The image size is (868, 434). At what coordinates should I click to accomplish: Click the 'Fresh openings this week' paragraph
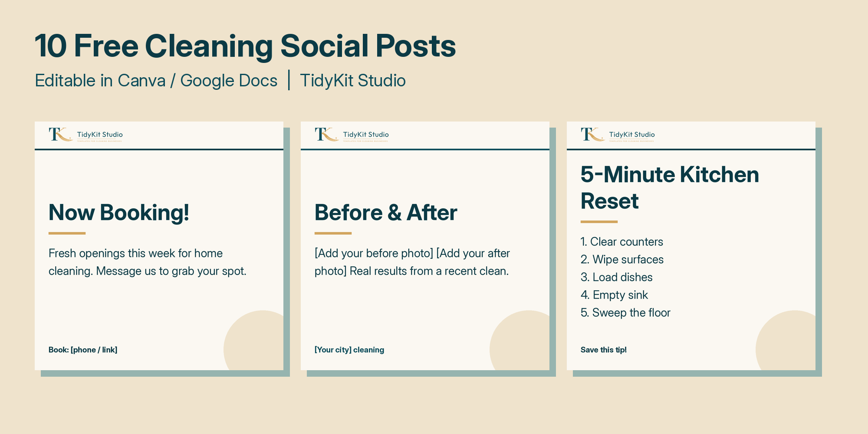pyautogui.click(x=148, y=262)
